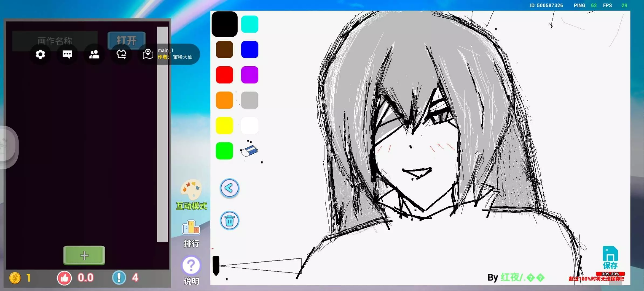Screen dimensions: 644x291
Task: Clear canvas with trash can icon
Action: 229,221
